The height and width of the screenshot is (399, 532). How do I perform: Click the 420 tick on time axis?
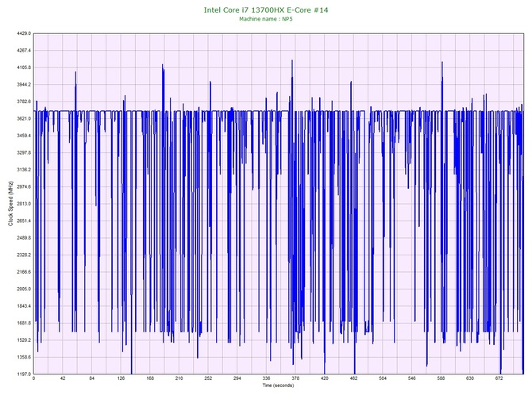(325, 378)
